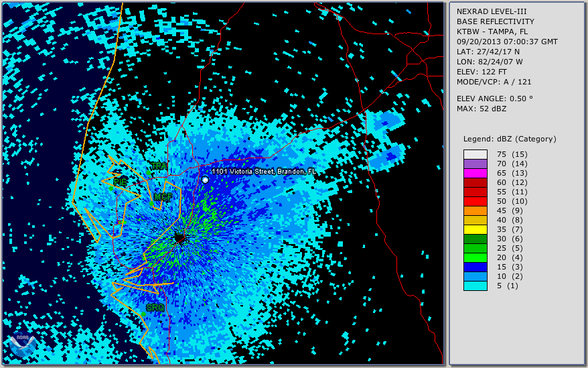Click the black radar site center point
Viewport: 588px width, 368px height.
tap(179, 238)
